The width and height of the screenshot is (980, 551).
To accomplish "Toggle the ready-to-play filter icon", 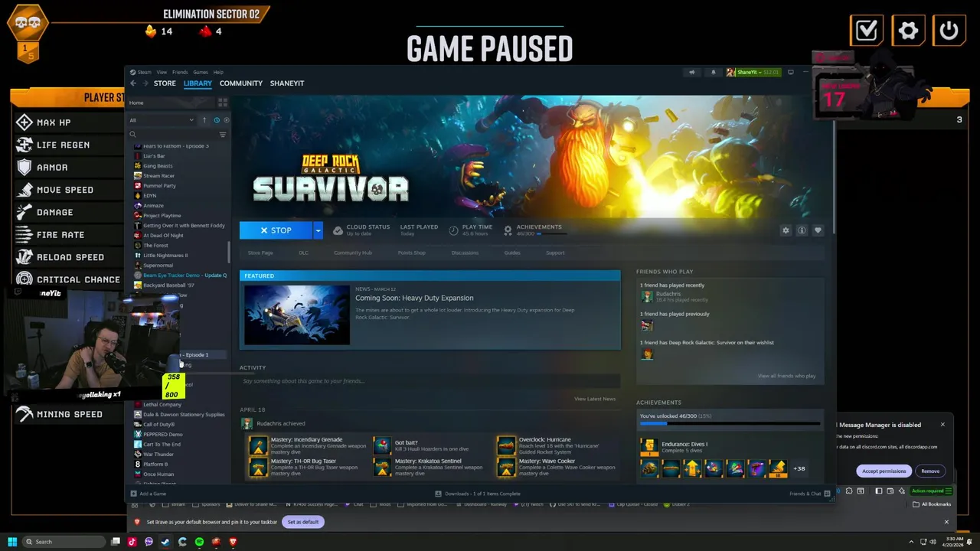I will (225, 120).
